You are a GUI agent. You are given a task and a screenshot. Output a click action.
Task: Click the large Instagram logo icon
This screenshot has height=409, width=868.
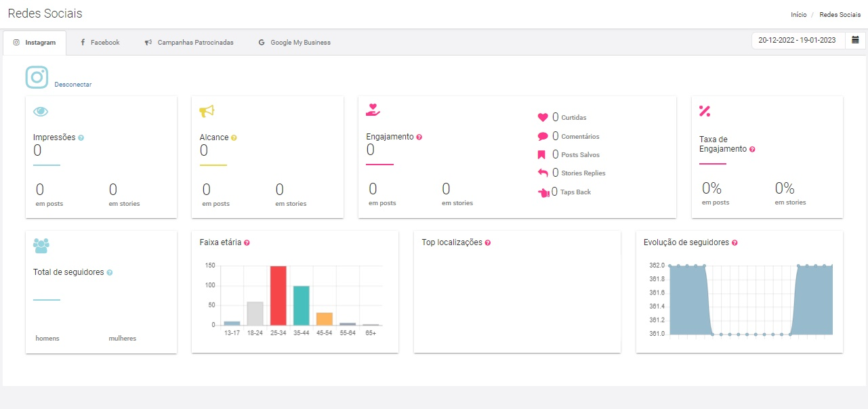point(37,77)
